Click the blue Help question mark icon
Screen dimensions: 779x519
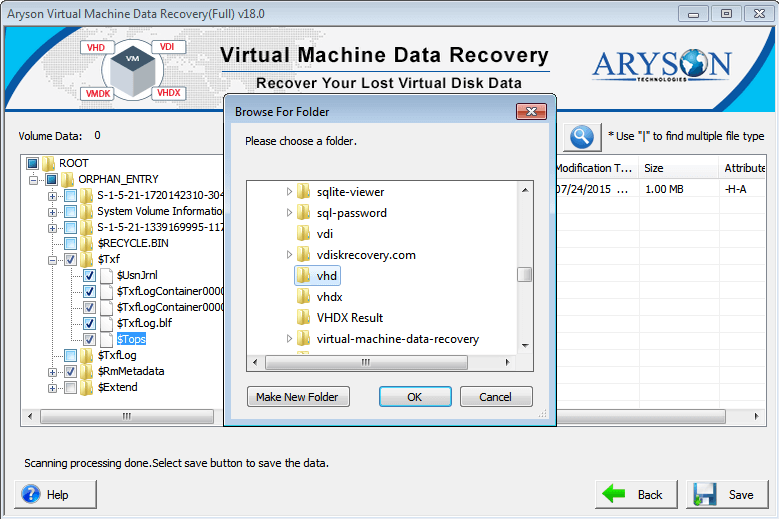31,494
